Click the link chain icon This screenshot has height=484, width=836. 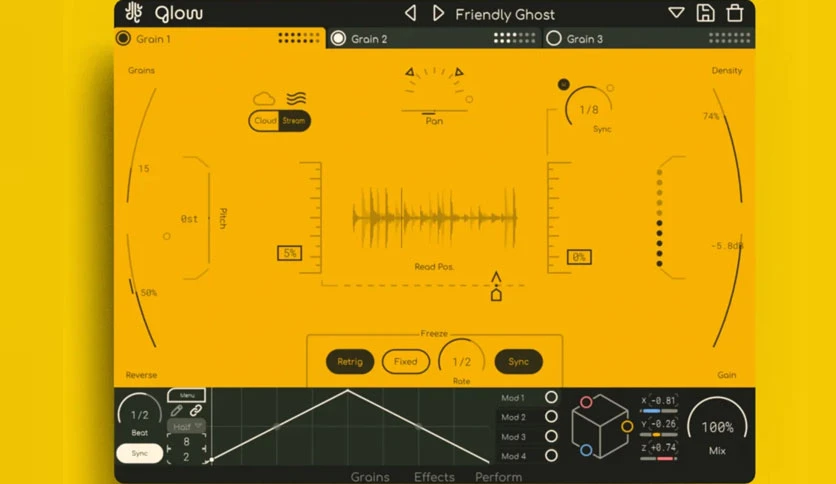pos(196,410)
